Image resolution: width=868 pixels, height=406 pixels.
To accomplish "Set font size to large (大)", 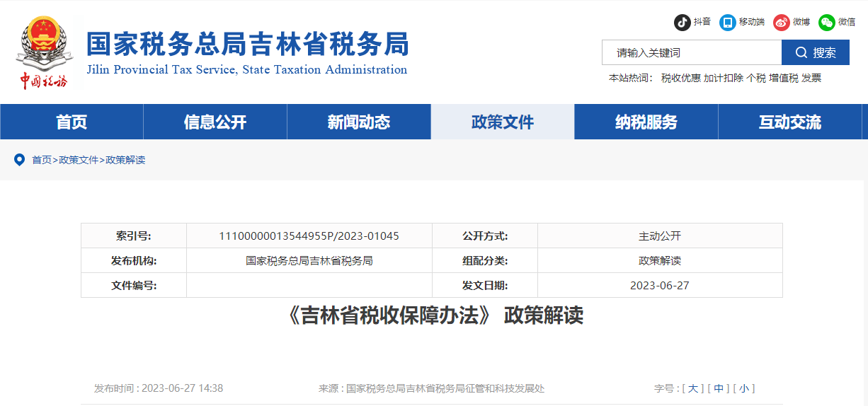I will (692, 388).
